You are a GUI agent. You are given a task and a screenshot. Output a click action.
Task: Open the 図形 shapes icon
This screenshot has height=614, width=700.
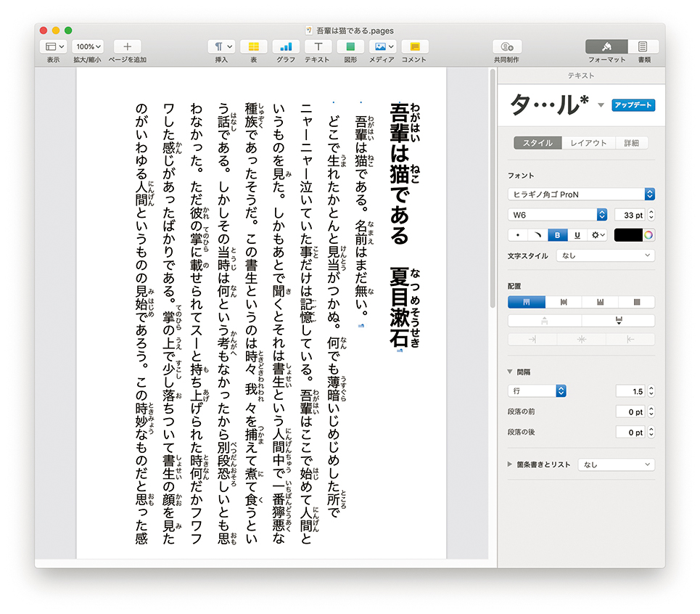point(350,46)
